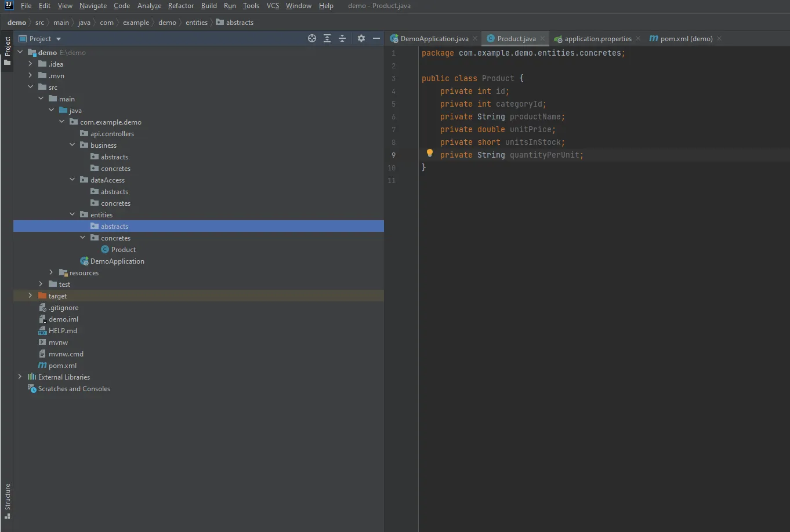Click the orange target folder icon
The width and height of the screenshot is (790, 532).
pyautogui.click(x=42, y=296)
